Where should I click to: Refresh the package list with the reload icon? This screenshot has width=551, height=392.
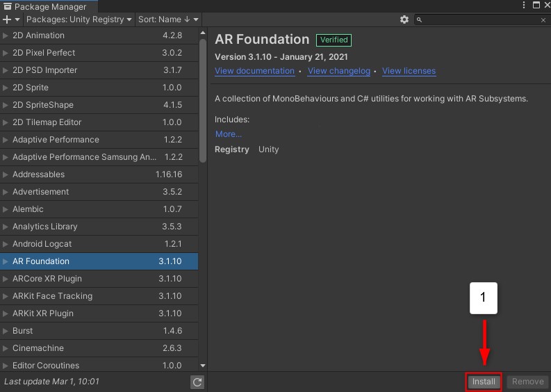(197, 382)
